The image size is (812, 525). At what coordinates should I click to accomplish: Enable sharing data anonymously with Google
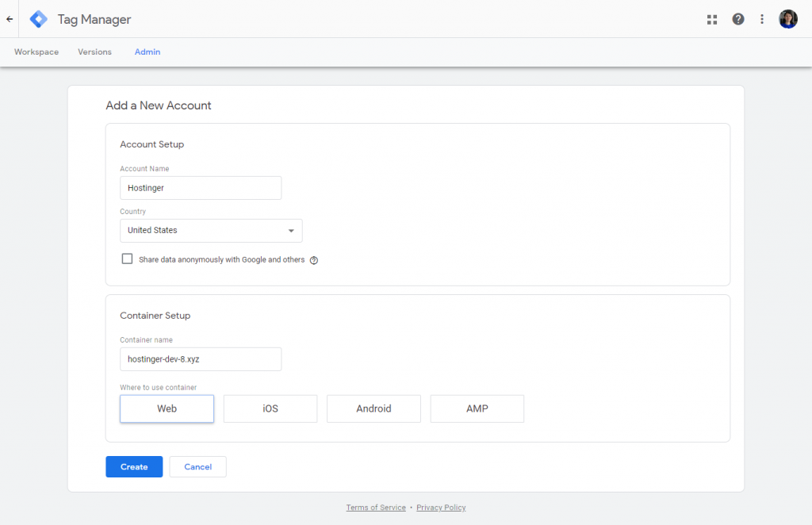click(x=127, y=259)
